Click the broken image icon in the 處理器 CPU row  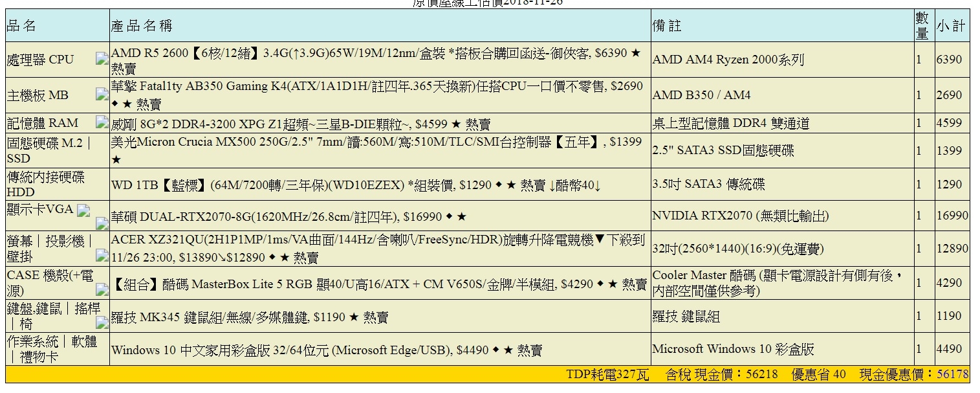[102, 59]
